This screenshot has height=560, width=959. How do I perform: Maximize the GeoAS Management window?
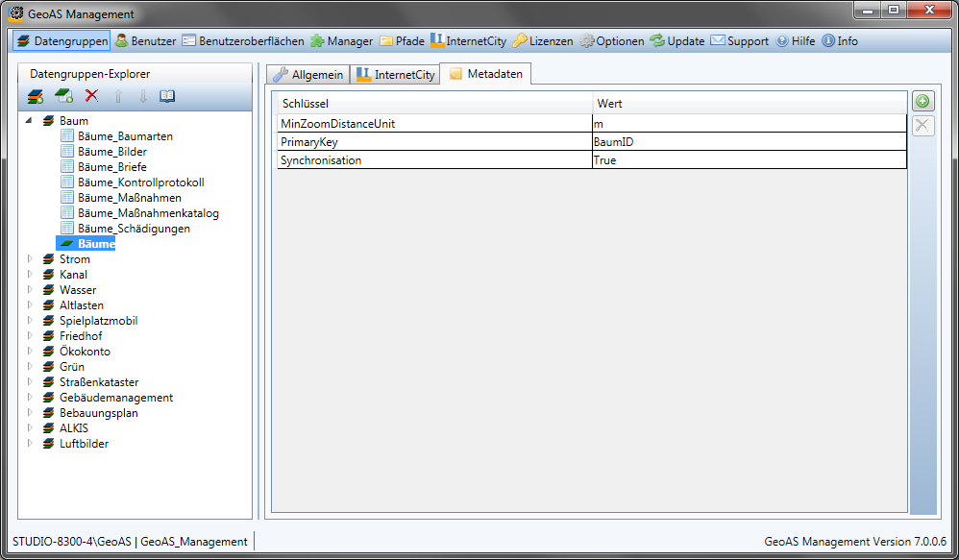(x=894, y=10)
